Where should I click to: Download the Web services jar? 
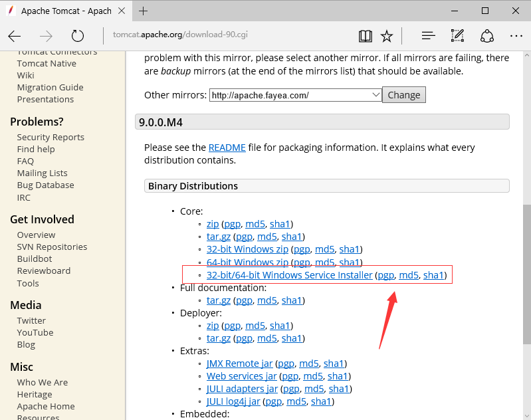(241, 376)
